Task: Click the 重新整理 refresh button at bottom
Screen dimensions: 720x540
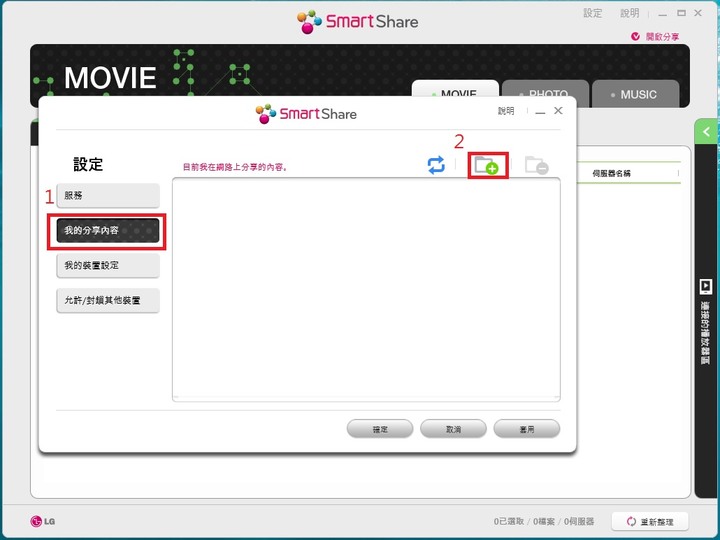Action: [650, 522]
